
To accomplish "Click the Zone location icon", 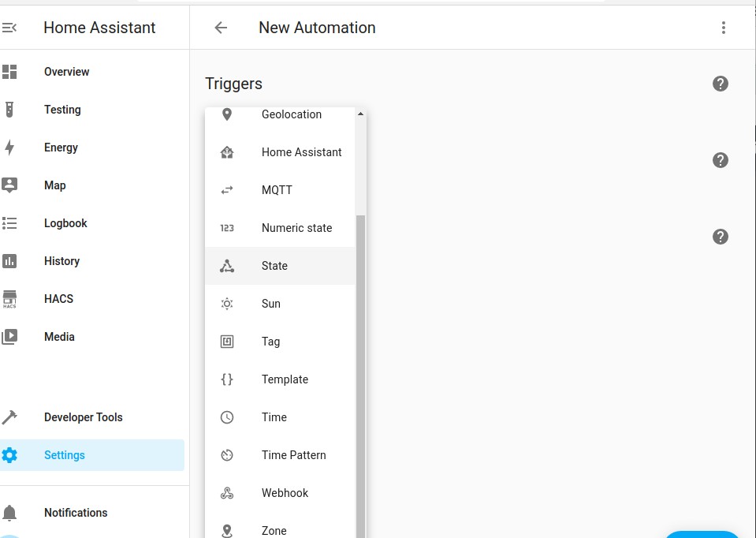I will (x=226, y=531).
